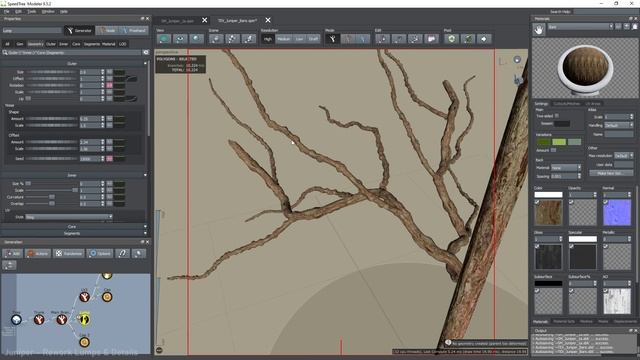Select the Tree node in generation graph

(16, 319)
